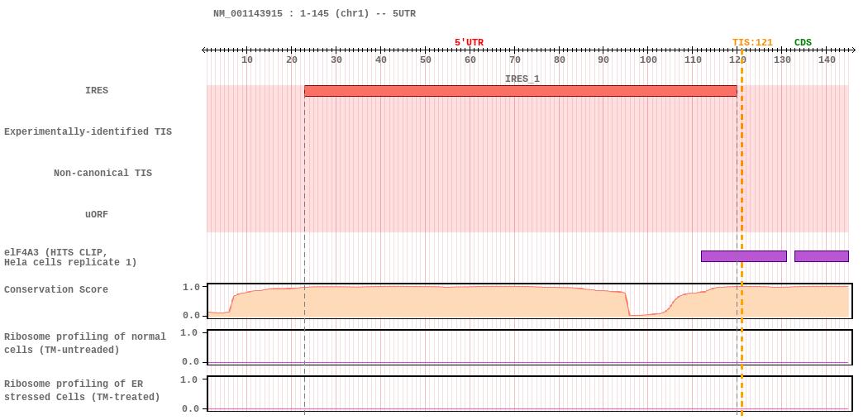Click the TM-untreated ribosome profiling label

84,343
